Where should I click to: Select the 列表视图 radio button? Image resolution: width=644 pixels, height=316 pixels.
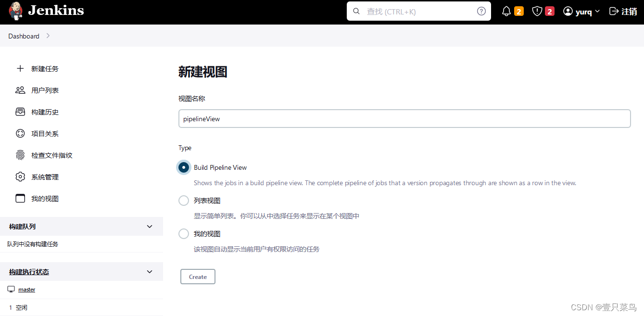pyautogui.click(x=183, y=201)
